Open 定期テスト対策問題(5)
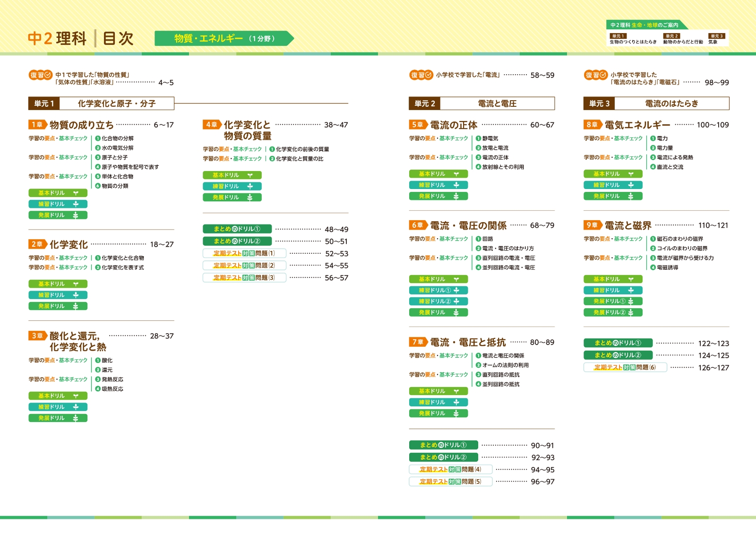This screenshot has height=534, width=756. pyautogui.click(x=451, y=482)
